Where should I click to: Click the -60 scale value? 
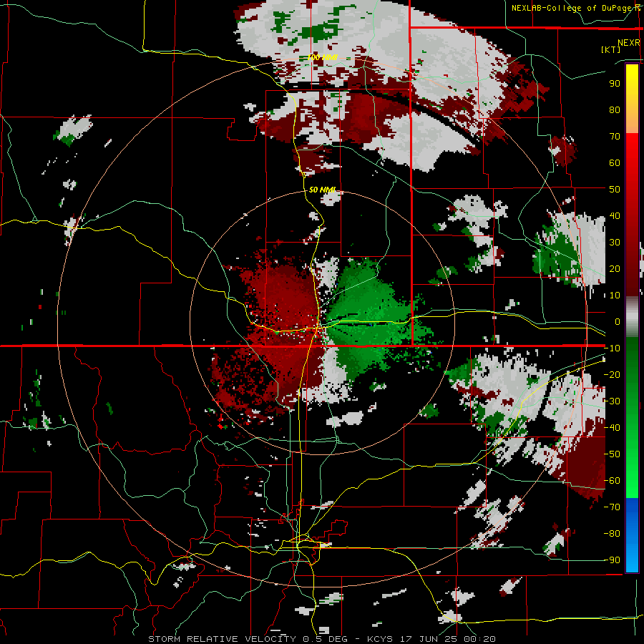point(612,481)
